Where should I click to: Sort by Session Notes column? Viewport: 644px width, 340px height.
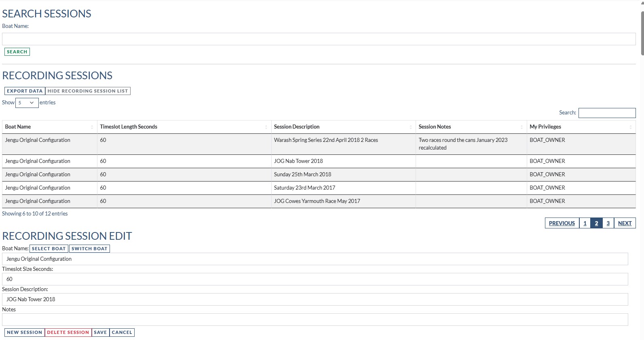point(471,127)
